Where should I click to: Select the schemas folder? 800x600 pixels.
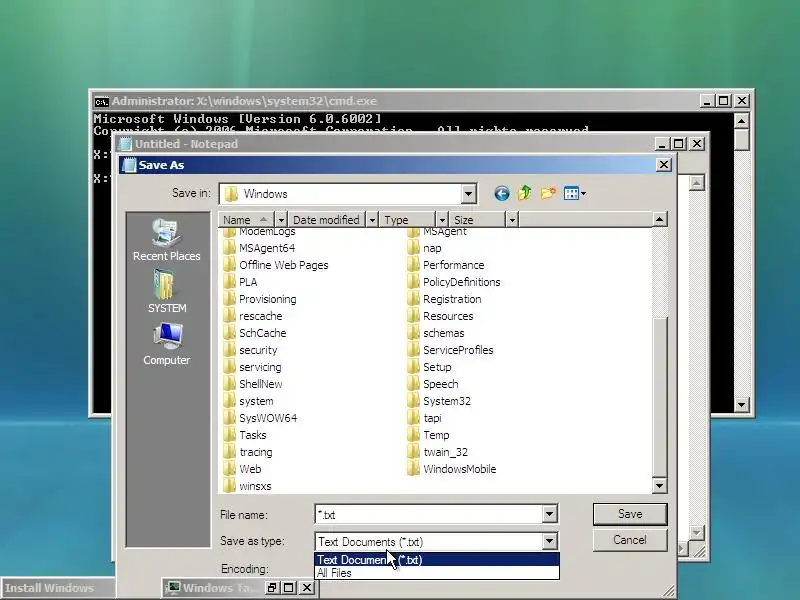pyautogui.click(x=436, y=333)
